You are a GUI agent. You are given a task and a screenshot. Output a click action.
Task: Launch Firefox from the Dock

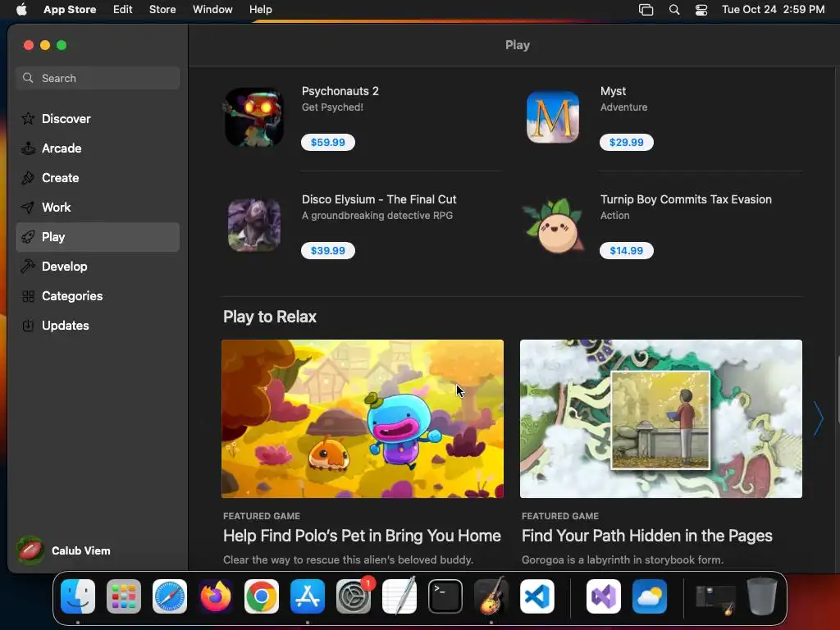click(x=216, y=596)
